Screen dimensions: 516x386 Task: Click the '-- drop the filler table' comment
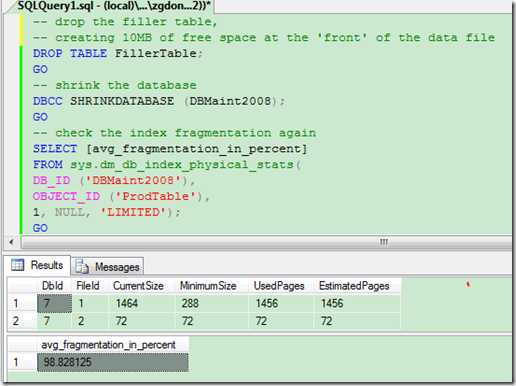[125, 22]
